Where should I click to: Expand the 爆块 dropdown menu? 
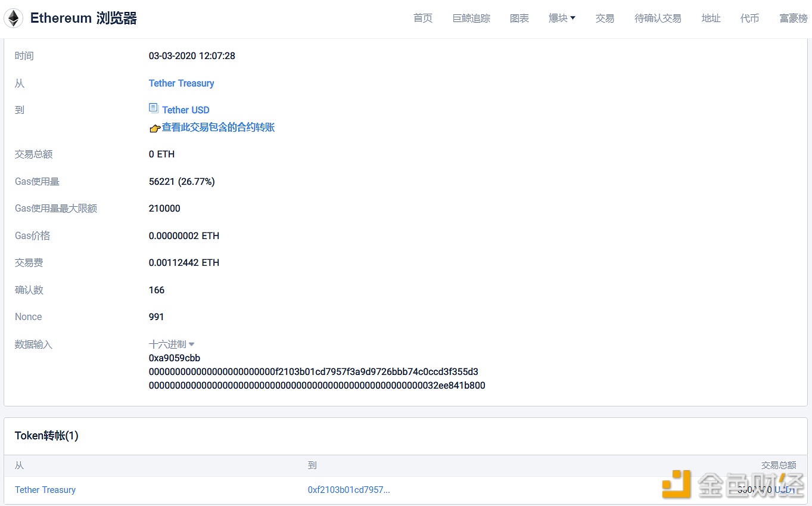[x=562, y=18]
